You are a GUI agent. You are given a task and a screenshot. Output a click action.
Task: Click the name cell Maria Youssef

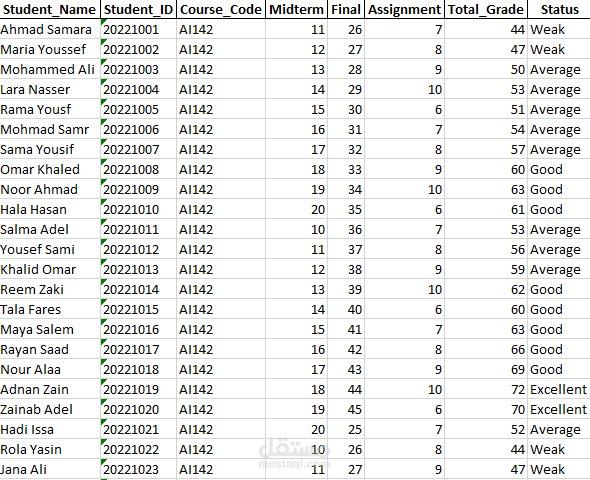[x=50, y=49]
